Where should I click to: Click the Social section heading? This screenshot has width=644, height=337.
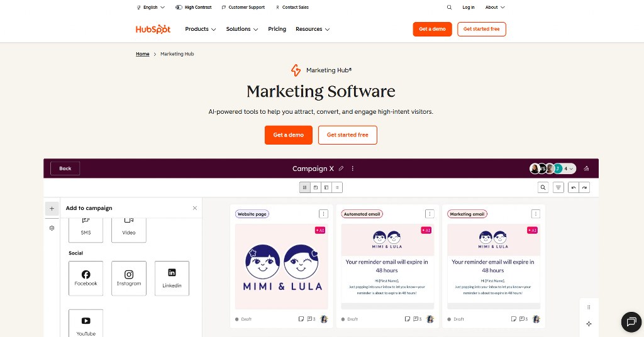pyautogui.click(x=75, y=253)
